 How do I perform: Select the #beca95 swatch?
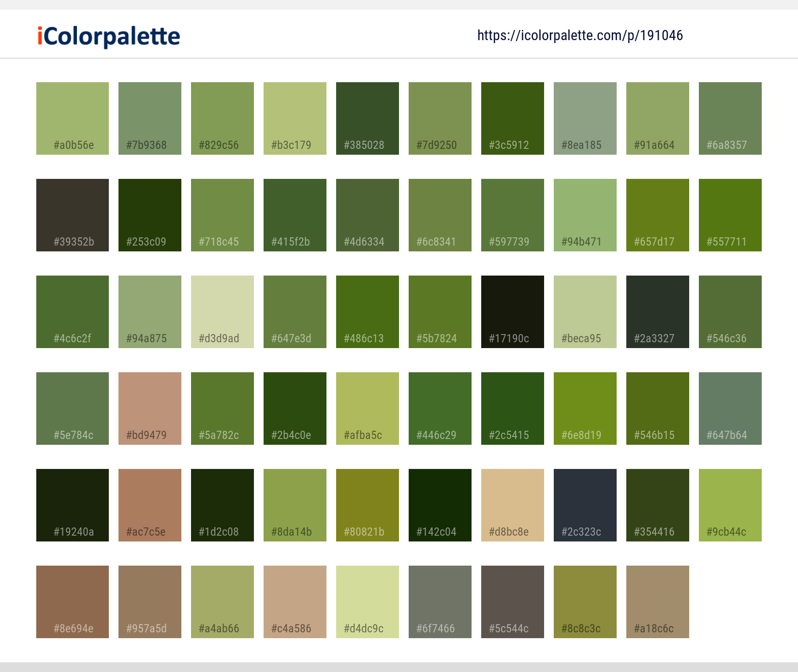click(x=585, y=312)
